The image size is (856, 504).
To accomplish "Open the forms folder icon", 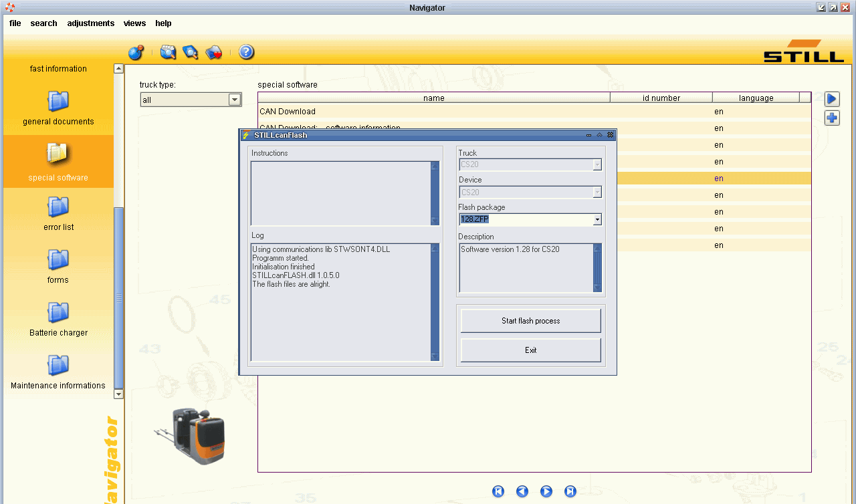I will point(58,260).
